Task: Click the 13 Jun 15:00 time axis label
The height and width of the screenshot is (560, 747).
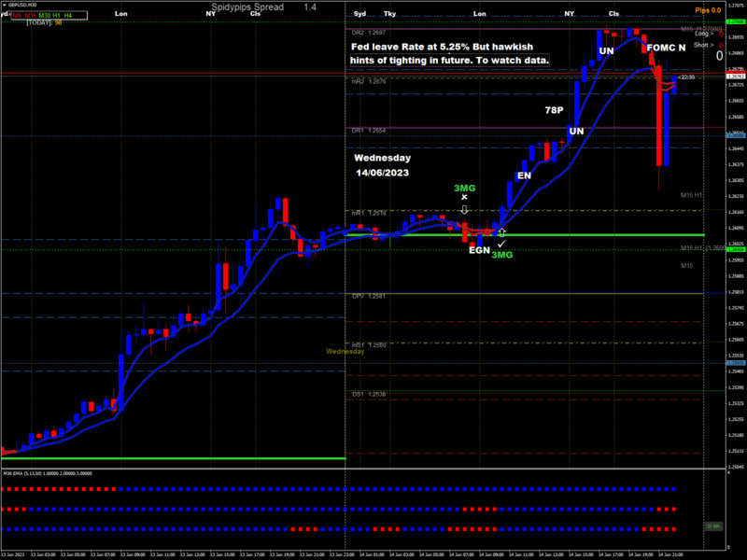Action: (222, 554)
